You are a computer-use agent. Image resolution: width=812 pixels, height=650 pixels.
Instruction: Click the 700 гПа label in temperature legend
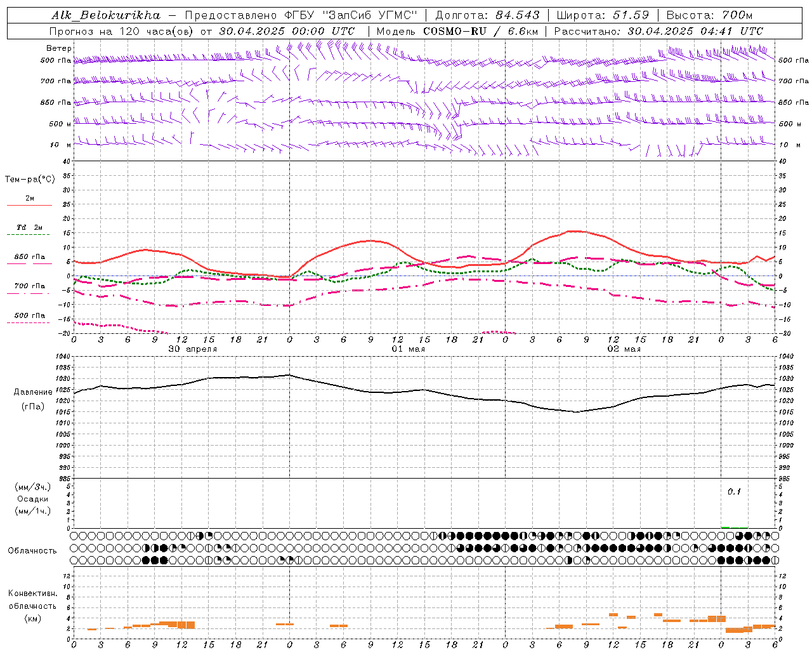point(30,286)
